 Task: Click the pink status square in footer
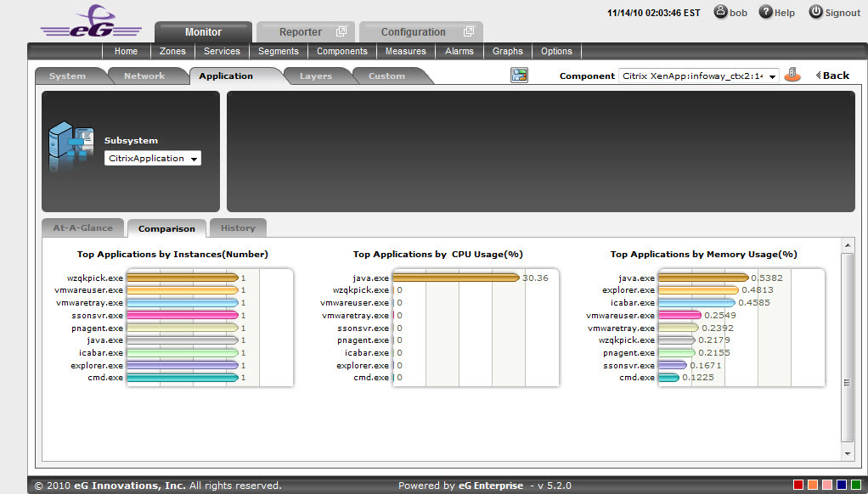click(827, 486)
